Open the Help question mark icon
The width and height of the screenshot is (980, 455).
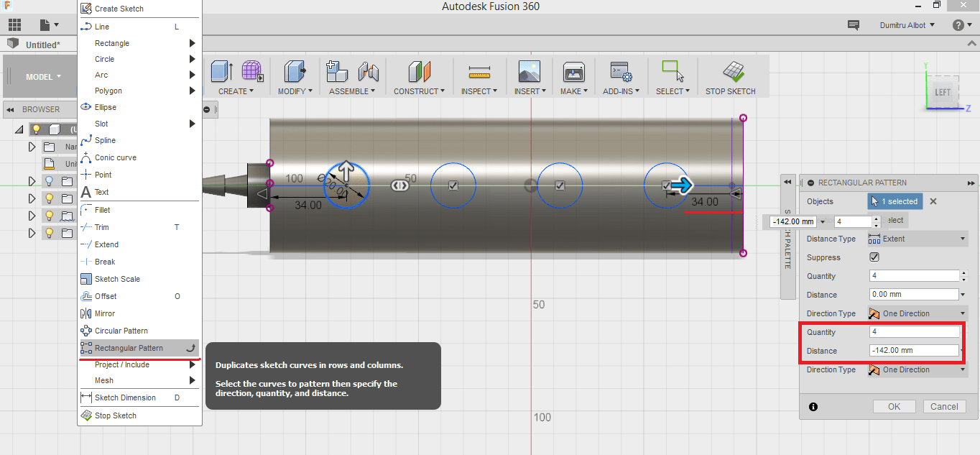coord(958,25)
